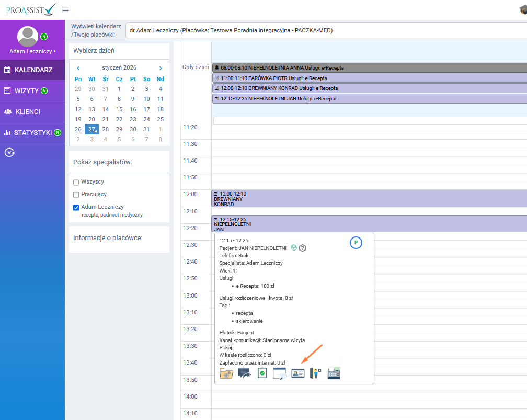The image size is (527, 420).
Task: Click the clipboard with green checkmark icon
Action: point(262,373)
